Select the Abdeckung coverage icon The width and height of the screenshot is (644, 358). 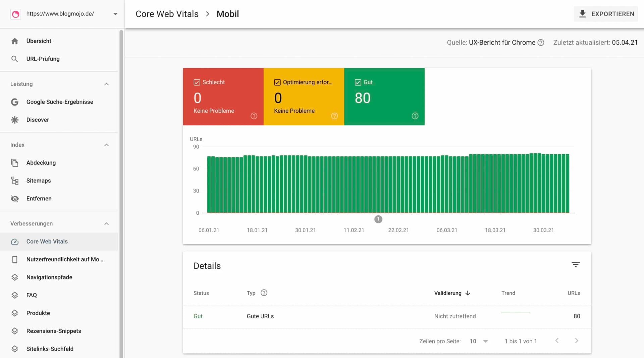pos(15,163)
